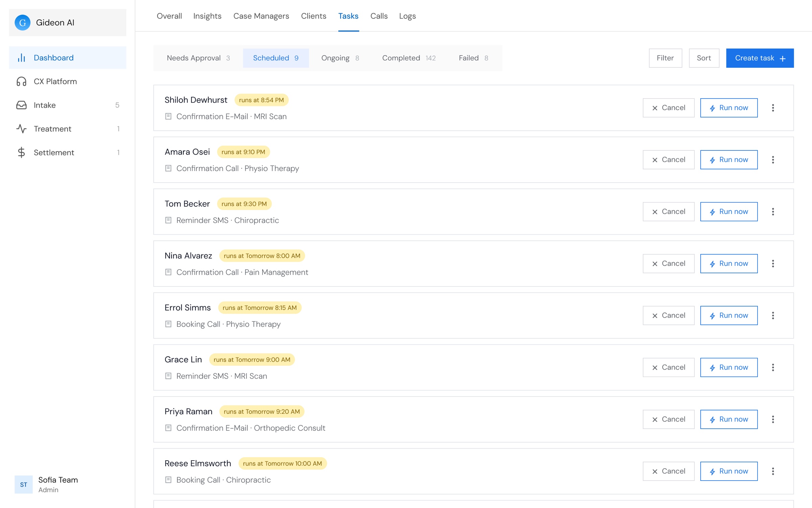Go to the Logs tab
The height and width of the screenshot is (508, 812).
(x=407, y=16)
